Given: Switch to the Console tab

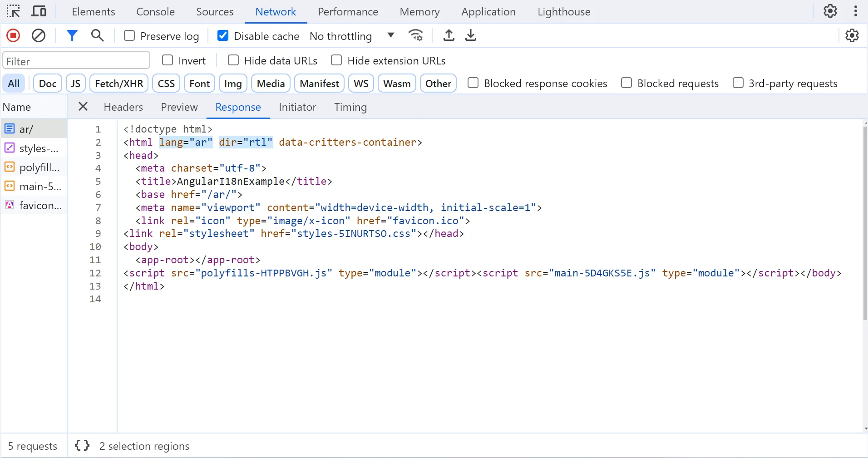Looking at the screenshot, I should click(155, 12).
